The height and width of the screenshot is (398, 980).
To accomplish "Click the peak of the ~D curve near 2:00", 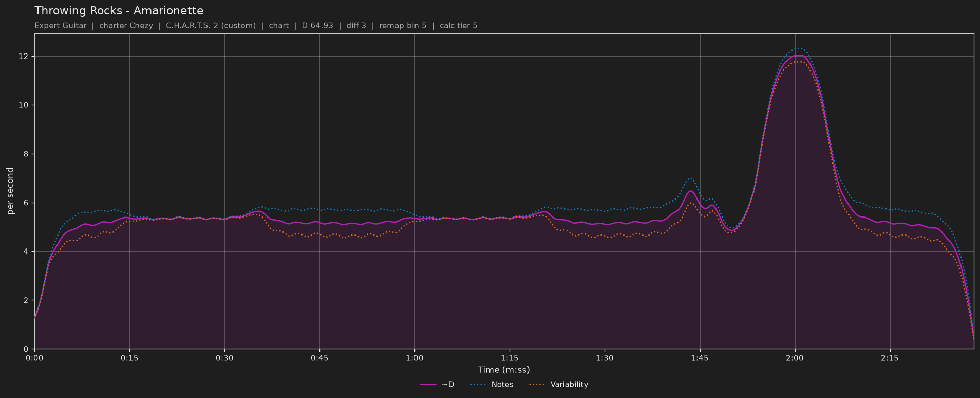I will 799,55.
